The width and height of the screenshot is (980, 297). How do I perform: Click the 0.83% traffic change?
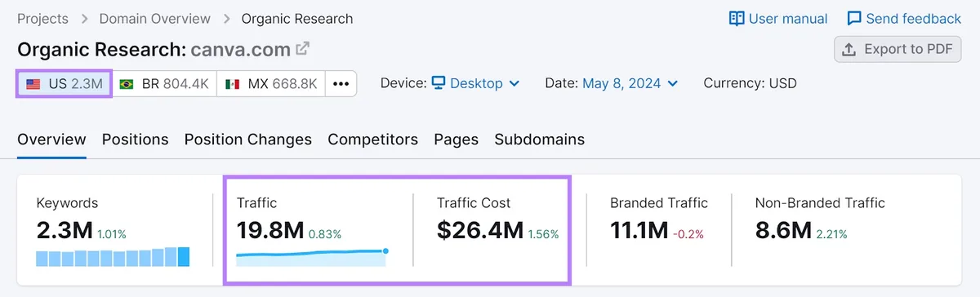[326, 234]
